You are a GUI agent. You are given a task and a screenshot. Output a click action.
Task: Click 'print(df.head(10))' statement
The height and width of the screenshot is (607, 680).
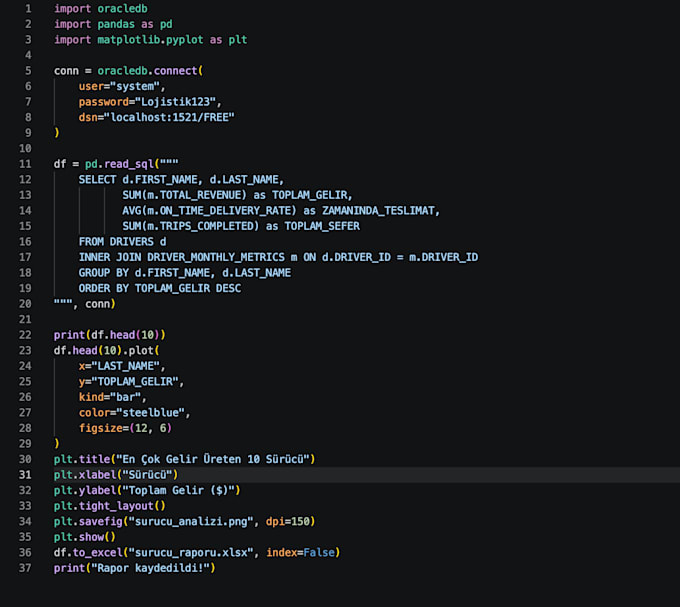[110, 335]
